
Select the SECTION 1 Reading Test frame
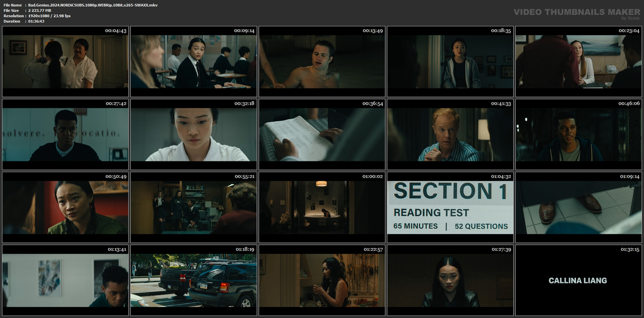[450, 207]
